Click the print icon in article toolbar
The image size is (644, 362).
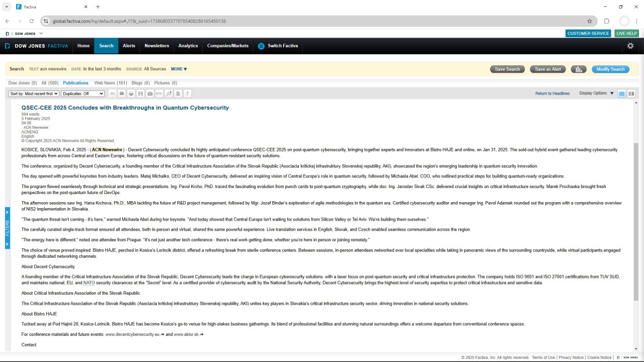(x=131, y=94)
